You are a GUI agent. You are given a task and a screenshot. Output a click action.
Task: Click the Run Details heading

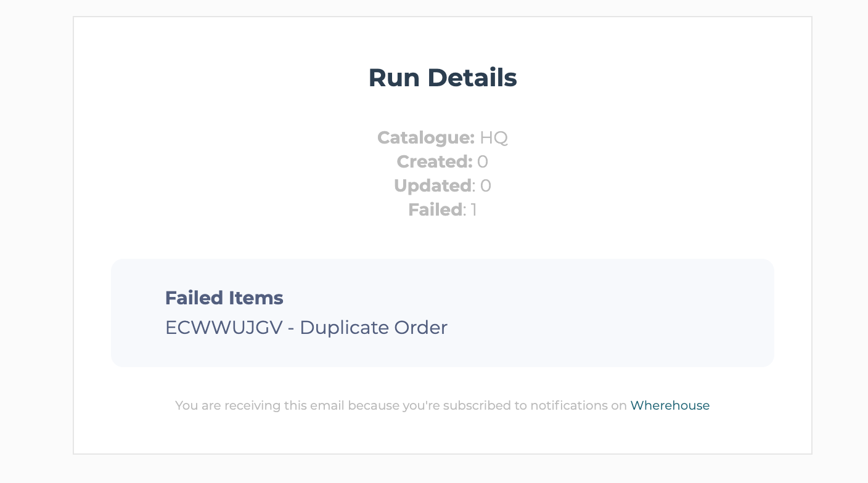(x=443, y=78)
